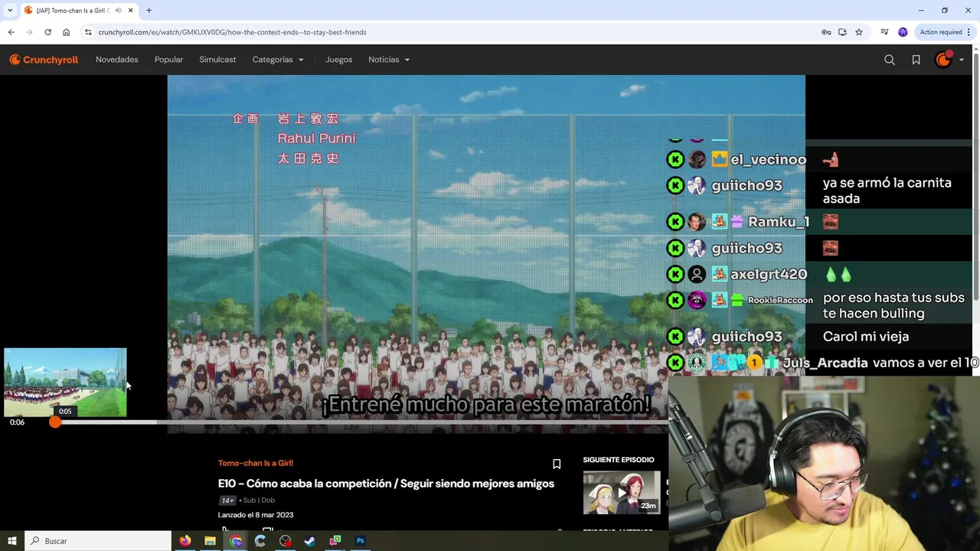Image resolution: width=980 pixels, height=551 pixels.
Task: Reload the Crunchyroll page
Action: pyautogui.click(x=47, y=32)
